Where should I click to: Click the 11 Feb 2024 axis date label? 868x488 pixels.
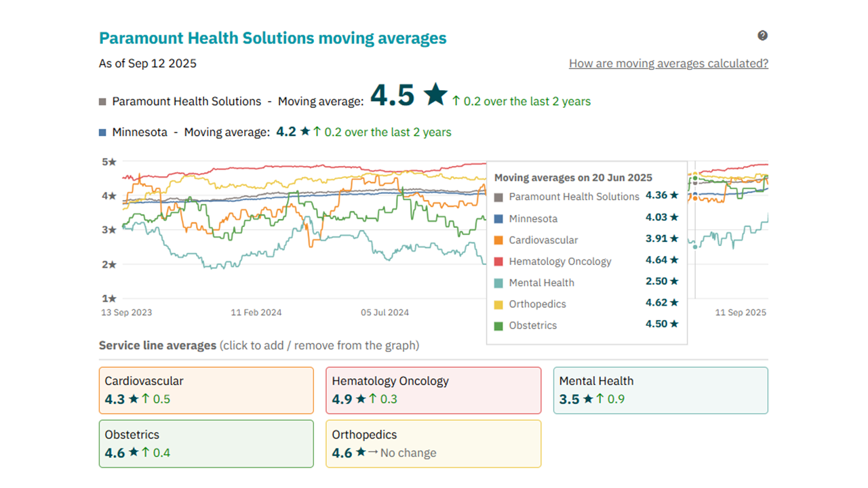256,312
